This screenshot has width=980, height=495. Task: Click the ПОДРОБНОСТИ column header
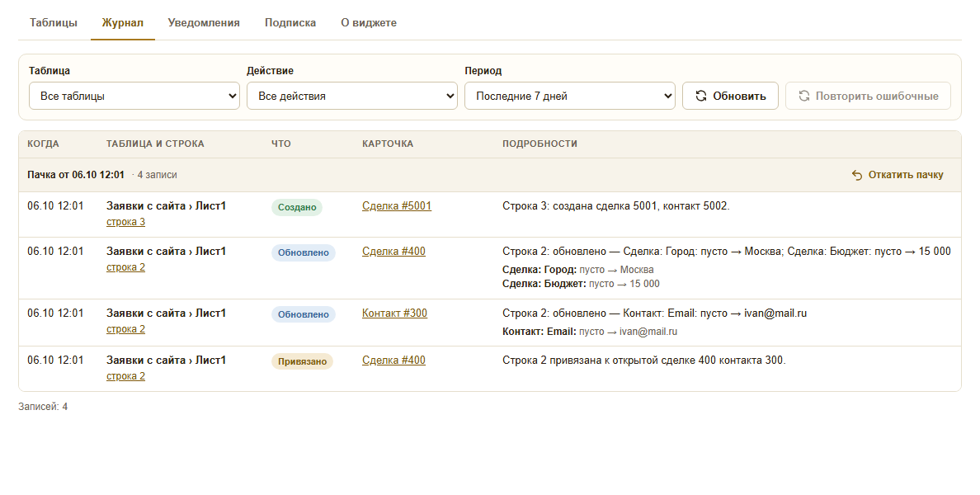tap(540, 144)
